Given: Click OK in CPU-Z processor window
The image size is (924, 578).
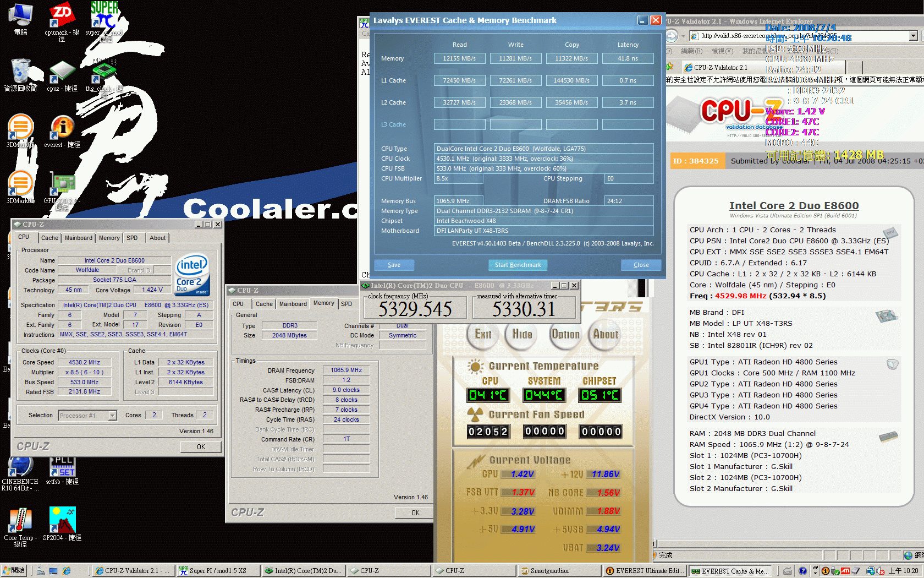Looking at the screenshot, I should point(201,447).
